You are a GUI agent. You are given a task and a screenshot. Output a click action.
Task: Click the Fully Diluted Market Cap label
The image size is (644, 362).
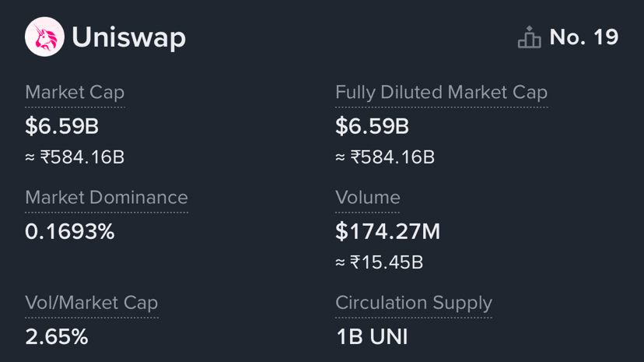point(441,93)
